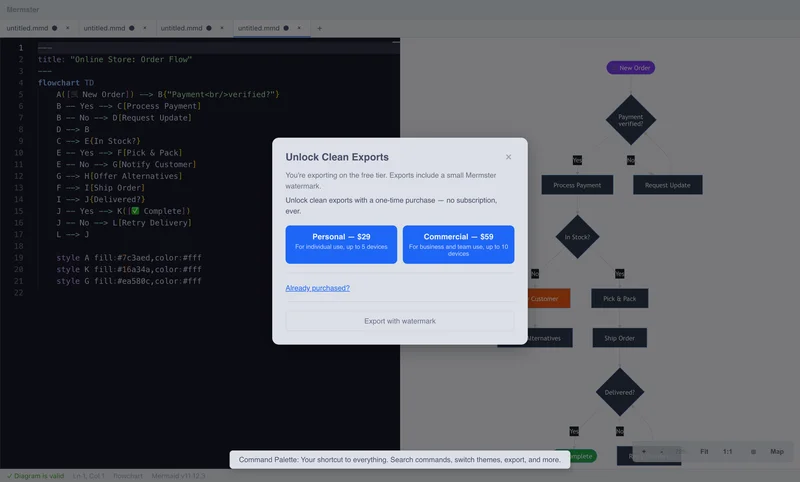
Task: Place cursor on style G fill line
Action: (x=129, y=281)
